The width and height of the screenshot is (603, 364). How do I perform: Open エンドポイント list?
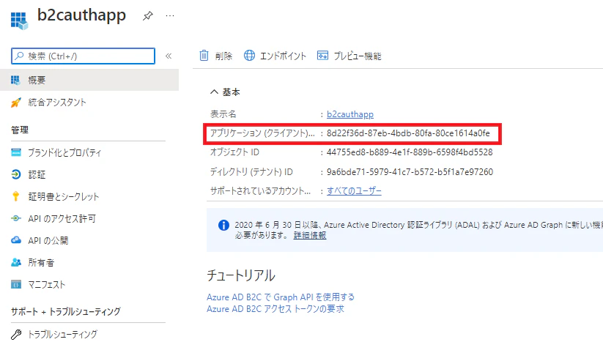pyautogui.click(x=283, y=56)
